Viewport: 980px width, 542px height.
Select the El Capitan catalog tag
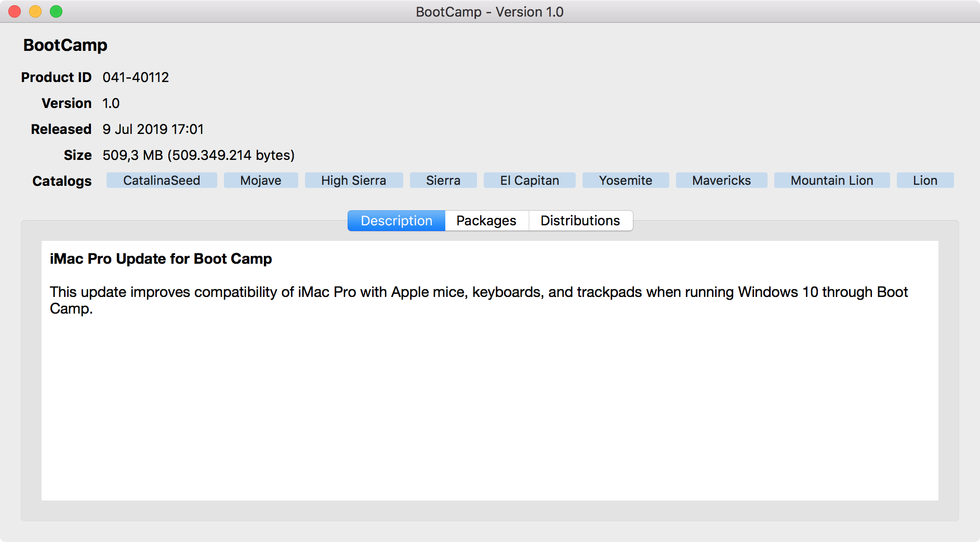(x=529, y=180)
